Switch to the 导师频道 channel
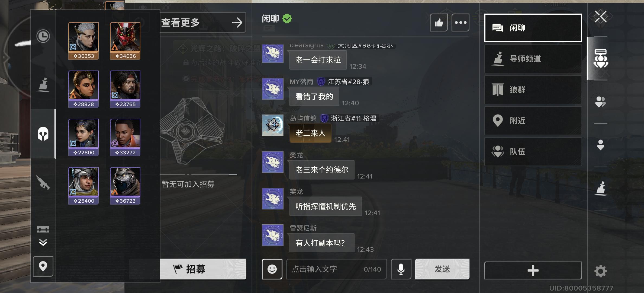 pos(533,59)
